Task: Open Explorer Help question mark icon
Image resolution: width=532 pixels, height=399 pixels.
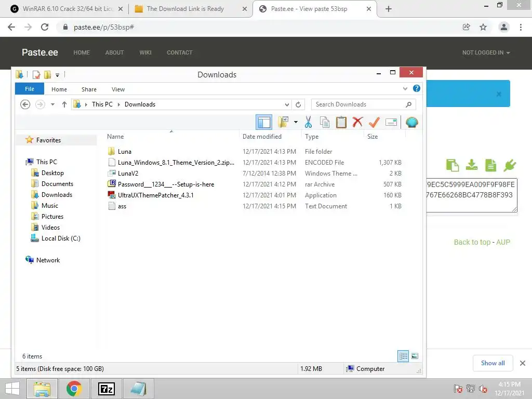Action: 416,88
